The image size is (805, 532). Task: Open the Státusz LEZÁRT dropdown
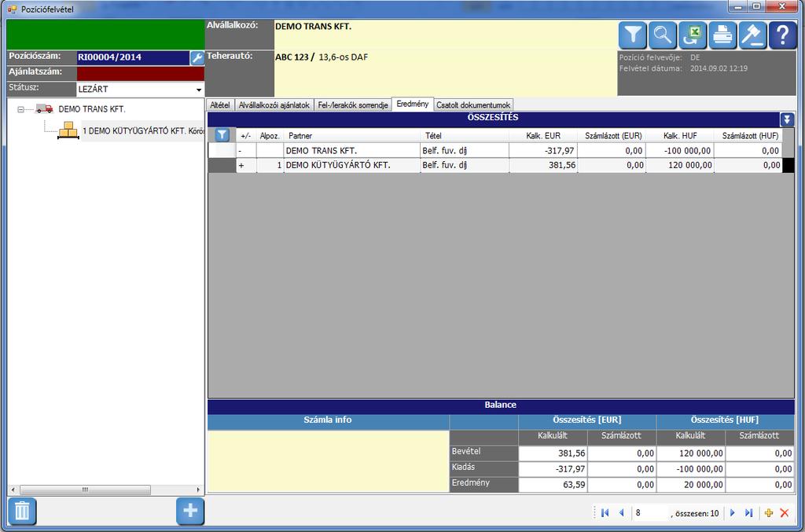[198, 90]
